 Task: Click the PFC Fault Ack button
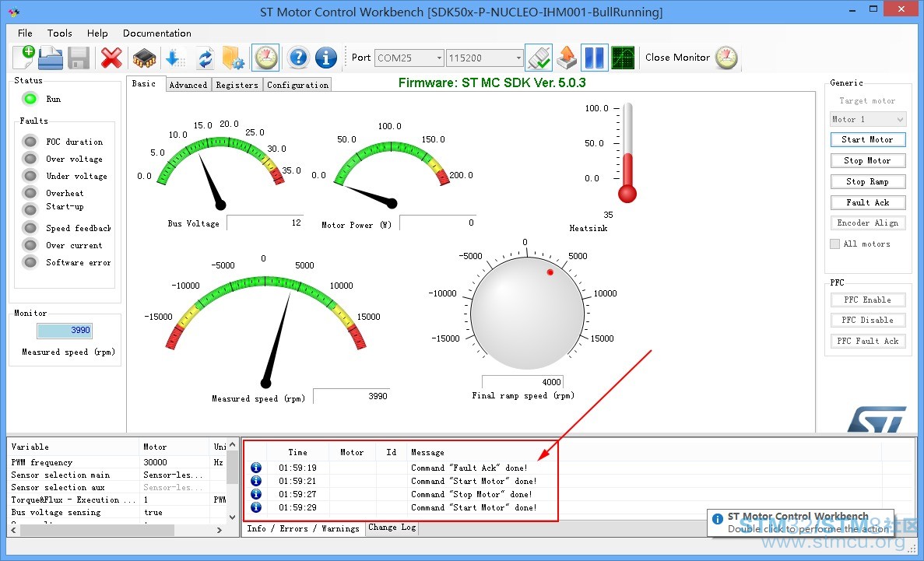[x=867, y=341]
